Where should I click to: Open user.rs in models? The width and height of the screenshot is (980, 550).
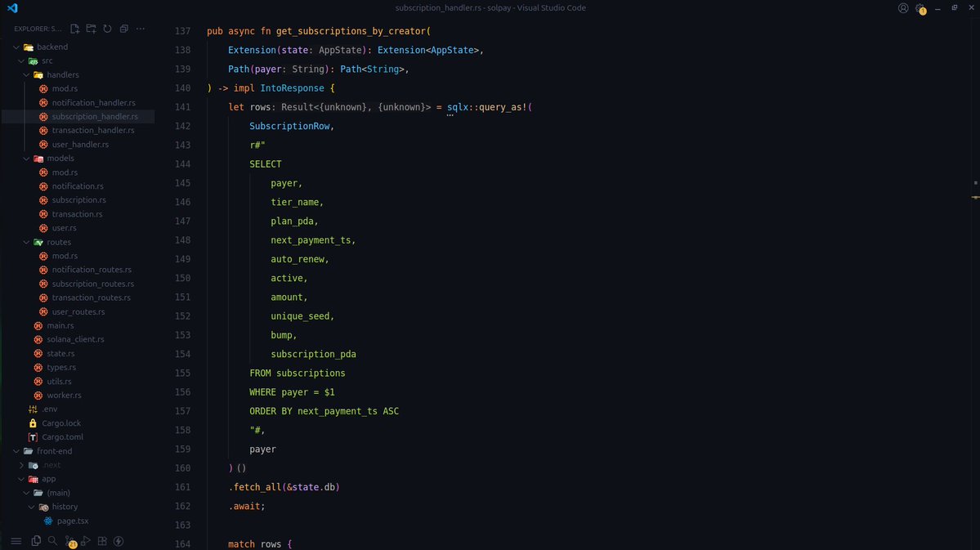64,228
